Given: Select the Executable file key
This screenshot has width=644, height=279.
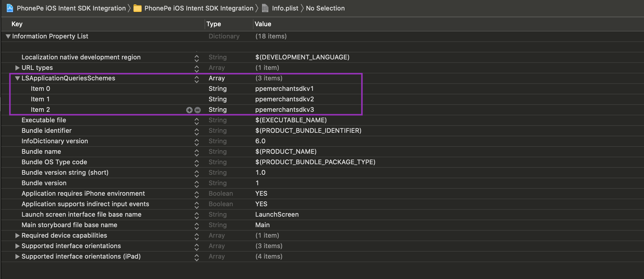Looking at the screenshot, I should [x=44, y=120].
